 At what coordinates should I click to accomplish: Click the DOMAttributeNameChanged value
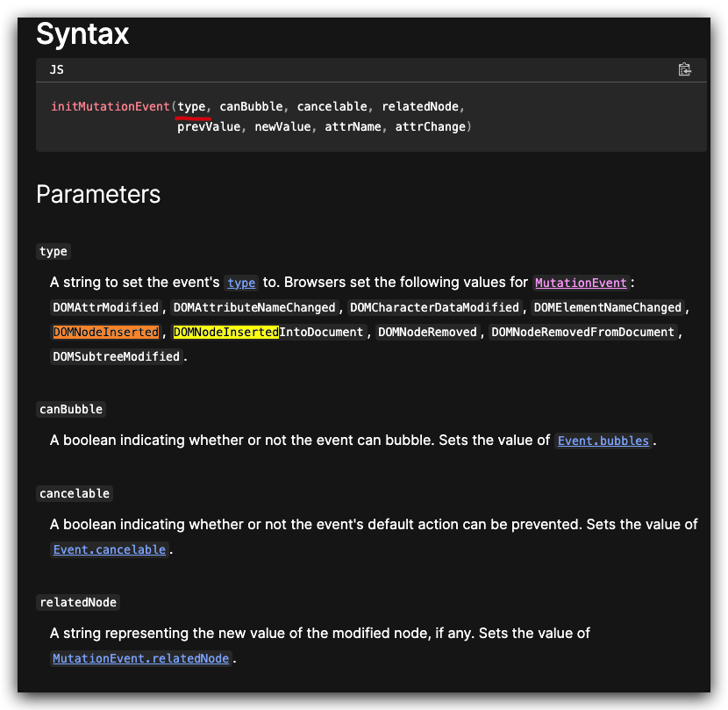click(x=254, y=307)
